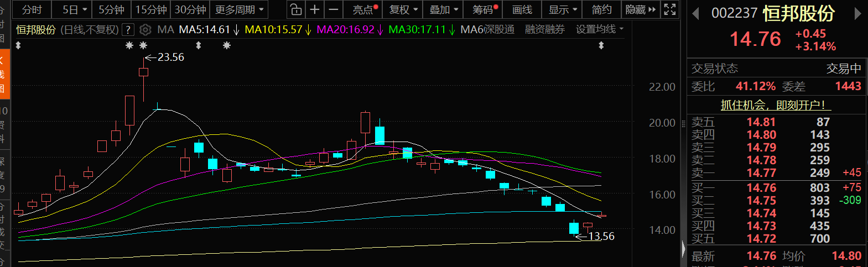Switch to 15分钟 chart period

151,9
